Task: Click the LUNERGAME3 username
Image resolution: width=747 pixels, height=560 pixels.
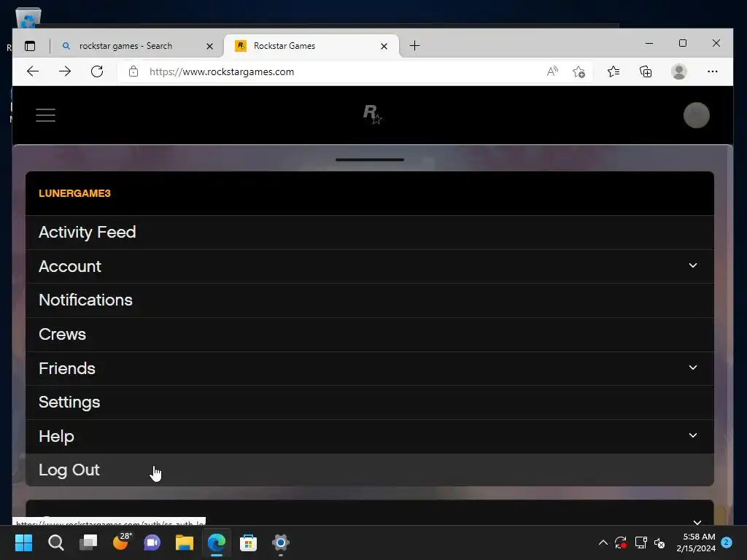Action: pyautogui.click(x=74, y=193)
